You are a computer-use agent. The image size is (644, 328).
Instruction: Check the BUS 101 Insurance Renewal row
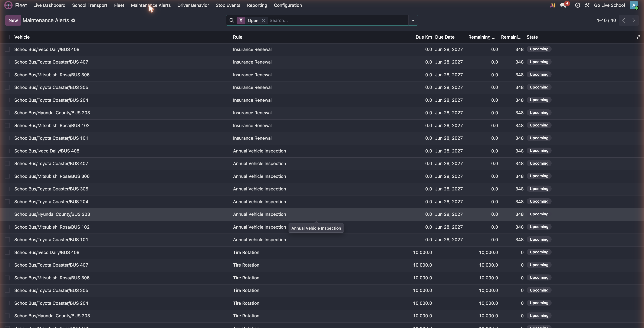(x=7, y=138)
